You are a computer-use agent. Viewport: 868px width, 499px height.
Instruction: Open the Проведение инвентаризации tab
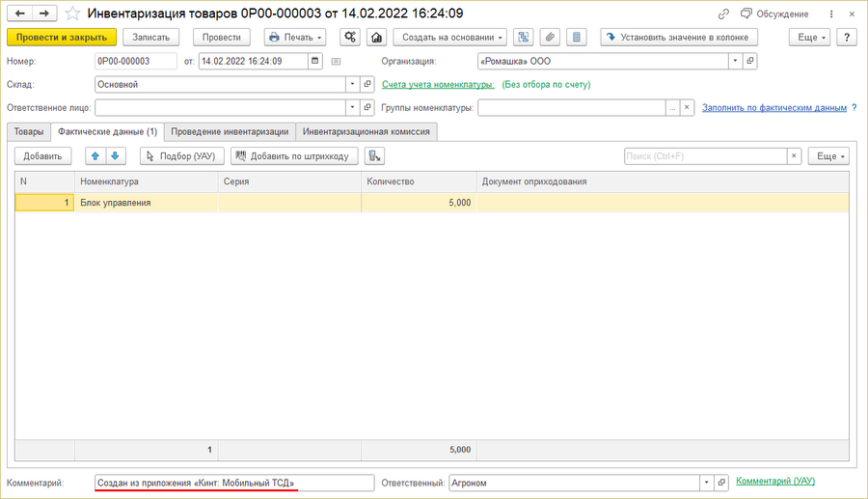tap(230, 132)
